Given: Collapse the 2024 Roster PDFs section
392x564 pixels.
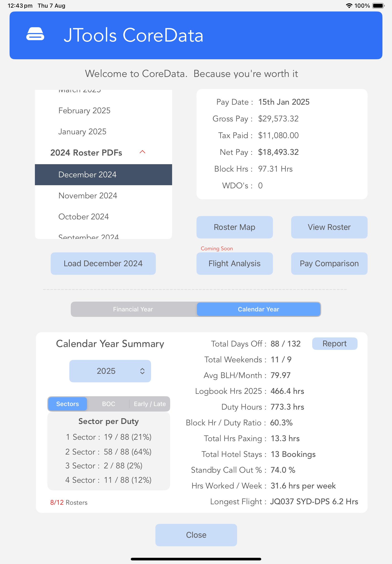Looking at the screenshot, I should tap(142, 152).
